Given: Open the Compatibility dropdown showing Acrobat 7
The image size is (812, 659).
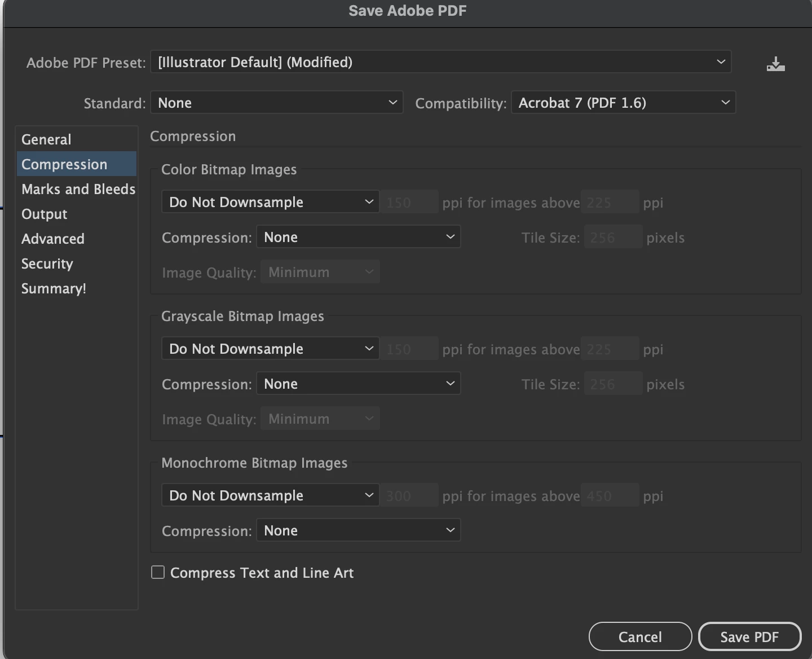Looking at the screenshot, I should pos(623,103).
